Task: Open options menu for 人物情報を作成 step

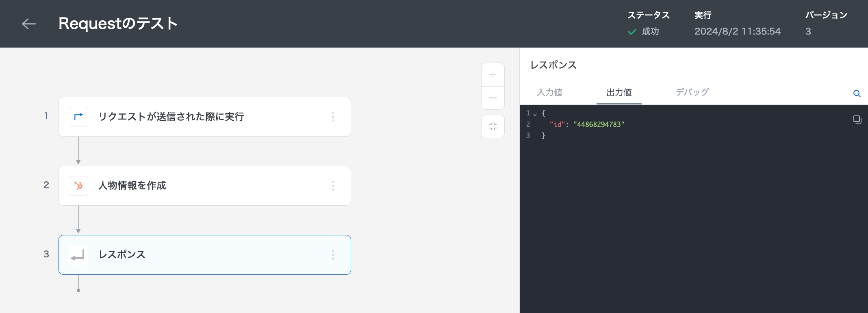Action: coord(333,186)
